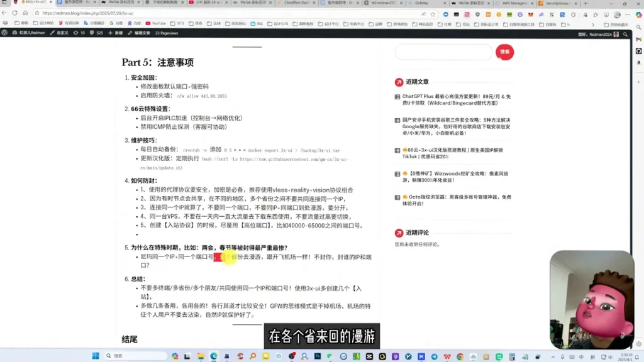Open File Explorer in the taskbar

[201, 356]
